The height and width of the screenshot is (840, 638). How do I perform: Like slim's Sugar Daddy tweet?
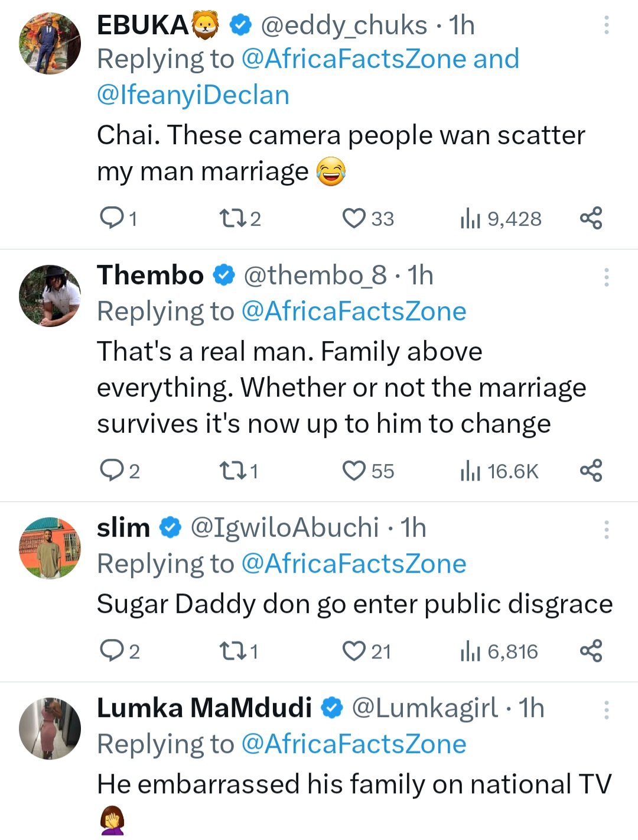coord(354,651)
